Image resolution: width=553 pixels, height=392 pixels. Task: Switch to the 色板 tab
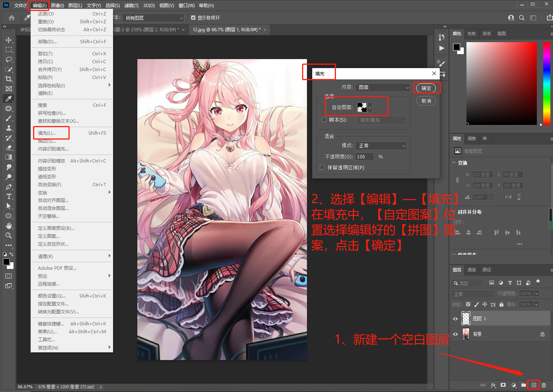click(x=472, y=33)
